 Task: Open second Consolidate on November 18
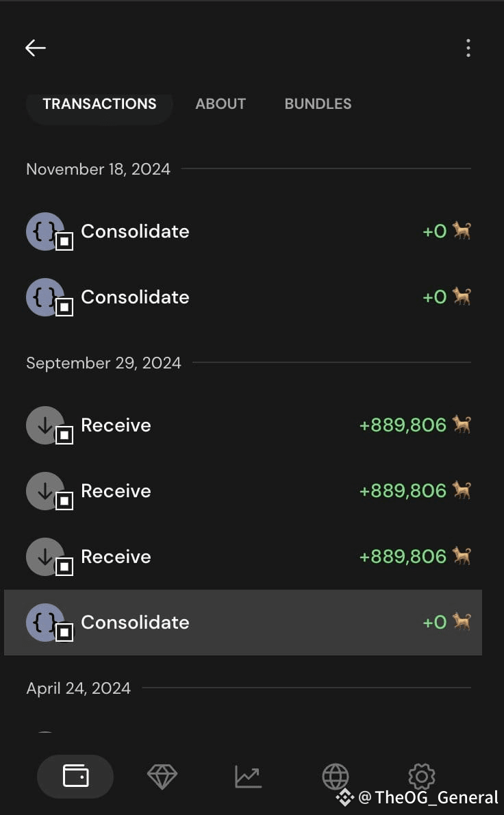(249, 297)
